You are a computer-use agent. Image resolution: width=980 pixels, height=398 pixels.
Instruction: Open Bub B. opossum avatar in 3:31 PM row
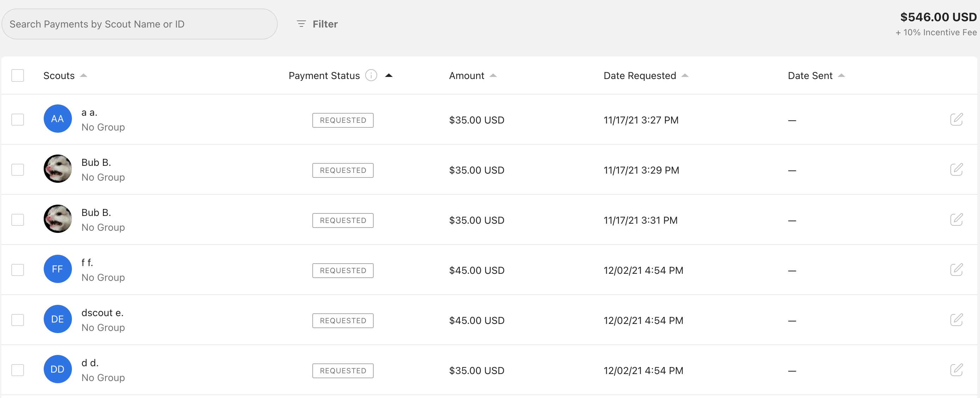click(x=57, y=219)
